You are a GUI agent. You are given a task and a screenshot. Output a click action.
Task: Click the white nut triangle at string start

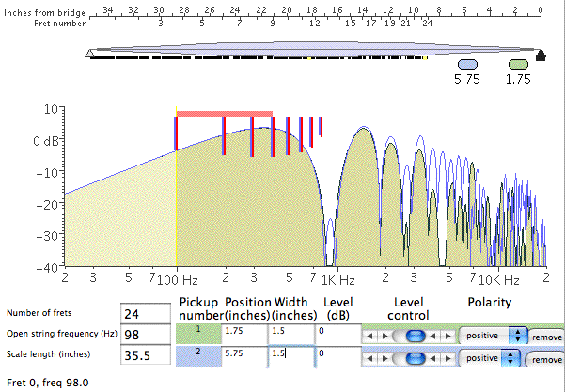88,55
